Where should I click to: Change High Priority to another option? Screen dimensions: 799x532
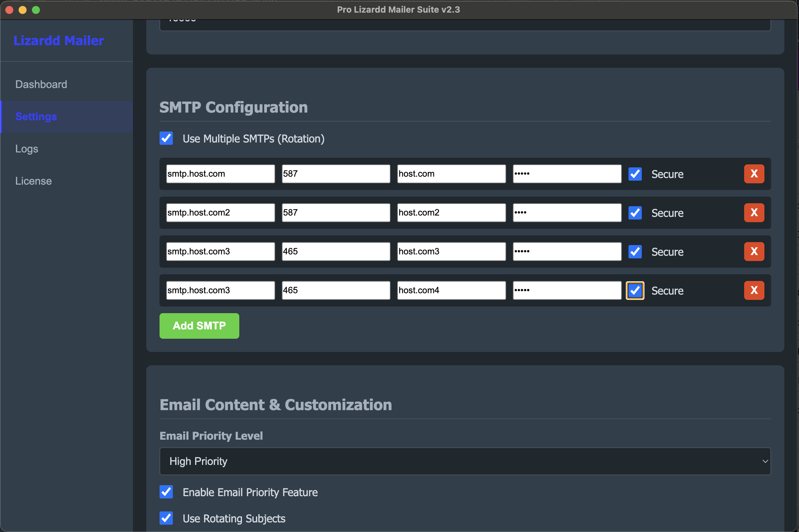pyautogui.click(x=465, y=461)
